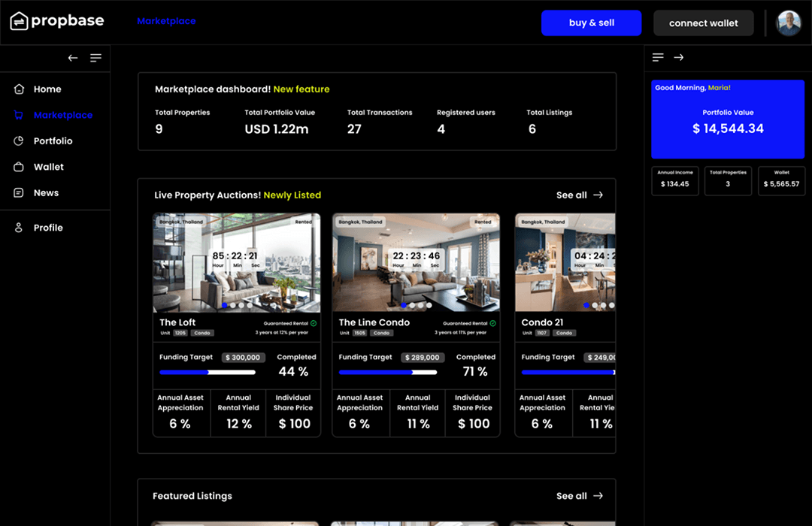This screenshot has width=812, height=526.
Task: Select first carousel dot on The Loft
Action: (224, 305)
